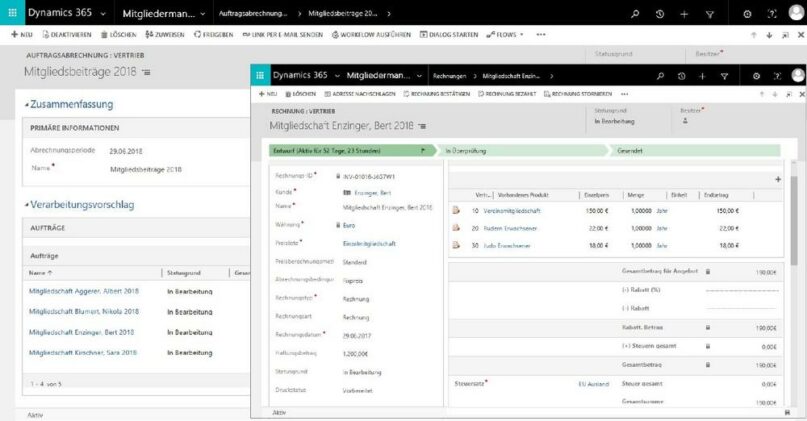807x421 pixels.
Task: Click Rechnung stornieren in the invoice toolbar
Action: (580, 93)
